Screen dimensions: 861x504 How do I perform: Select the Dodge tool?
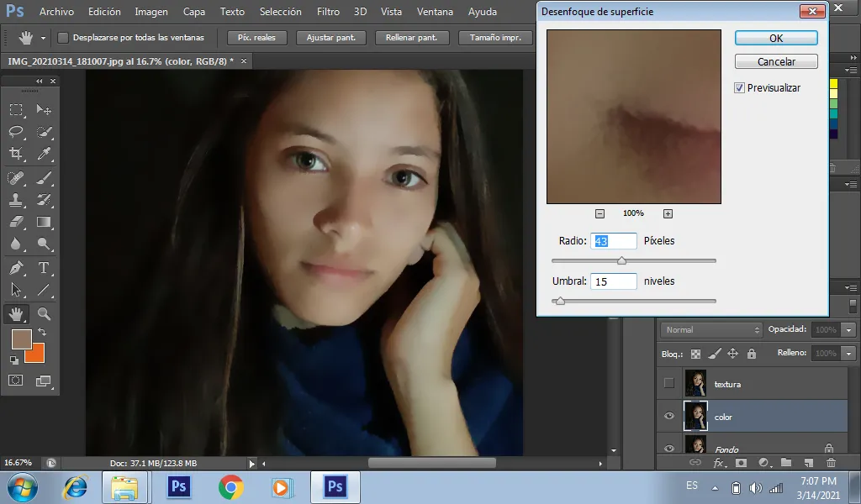pos(44,244)
